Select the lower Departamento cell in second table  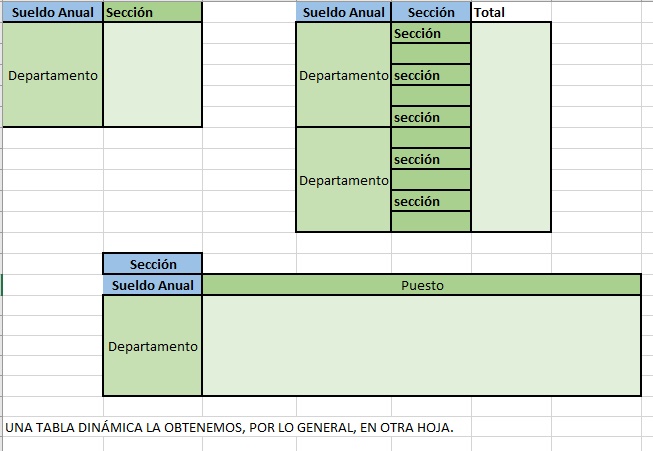(x=344, y=180)
